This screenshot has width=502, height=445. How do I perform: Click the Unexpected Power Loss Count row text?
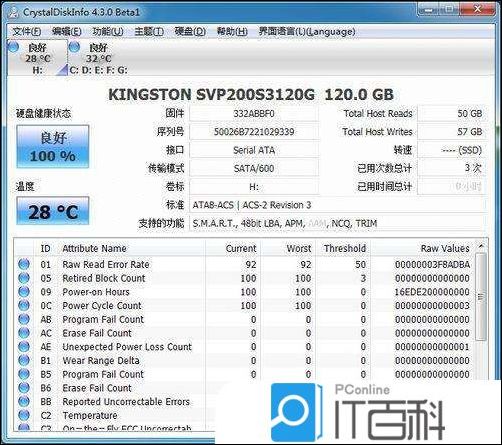[x=127, y=347]
